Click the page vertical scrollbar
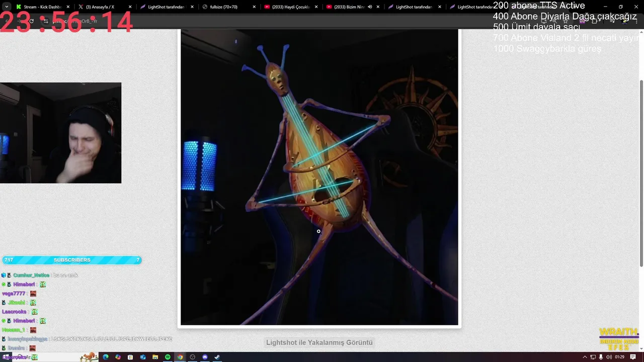644x362 pixels. pyautogui.click(x=641, y=173)
